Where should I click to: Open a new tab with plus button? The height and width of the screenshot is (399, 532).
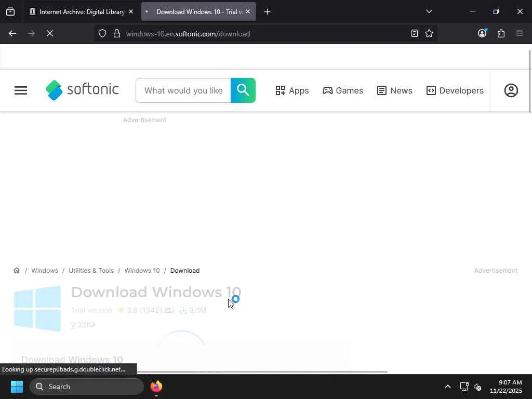point(267,12)
